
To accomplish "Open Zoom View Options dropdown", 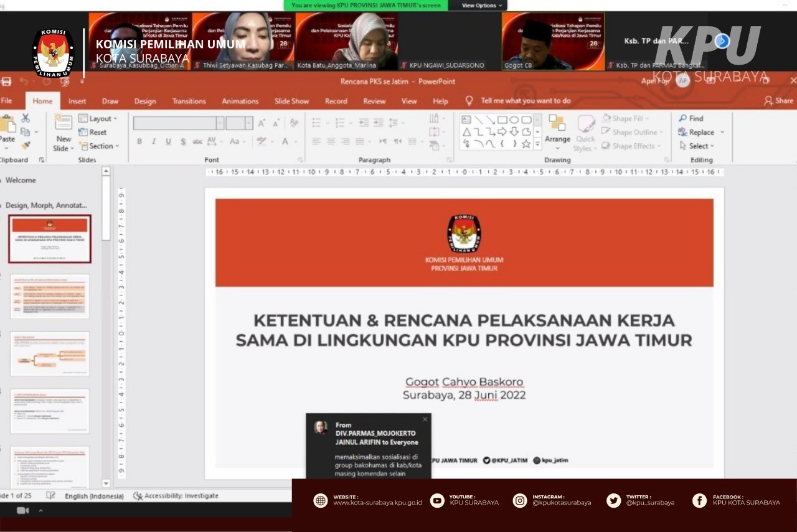I will pos(482,5).
